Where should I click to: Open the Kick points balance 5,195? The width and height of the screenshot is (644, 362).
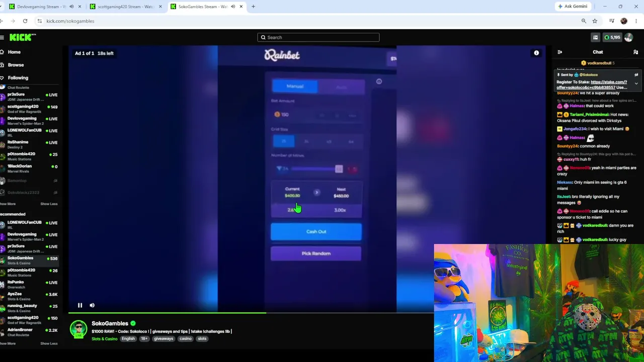[x=612, y=37]
